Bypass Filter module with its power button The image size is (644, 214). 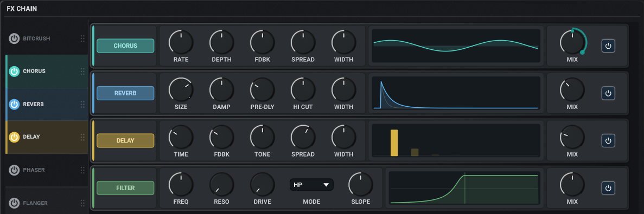tap(608, 188)
